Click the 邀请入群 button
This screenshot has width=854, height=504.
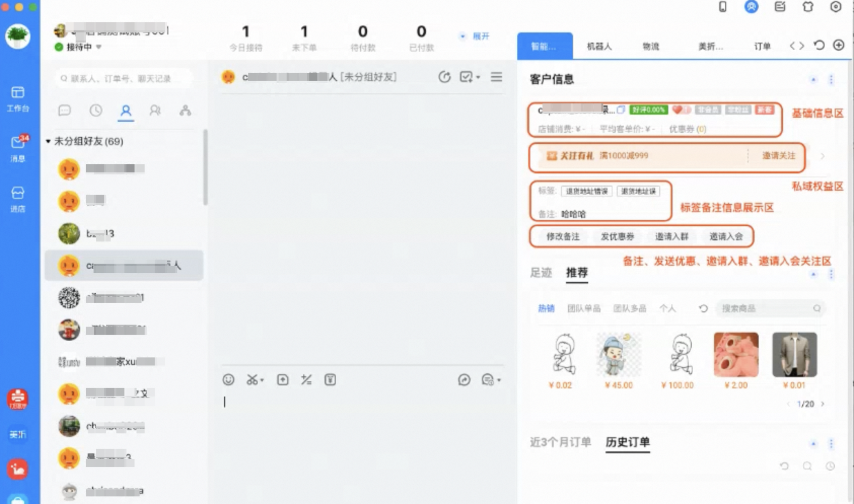[x=671, y=236]
